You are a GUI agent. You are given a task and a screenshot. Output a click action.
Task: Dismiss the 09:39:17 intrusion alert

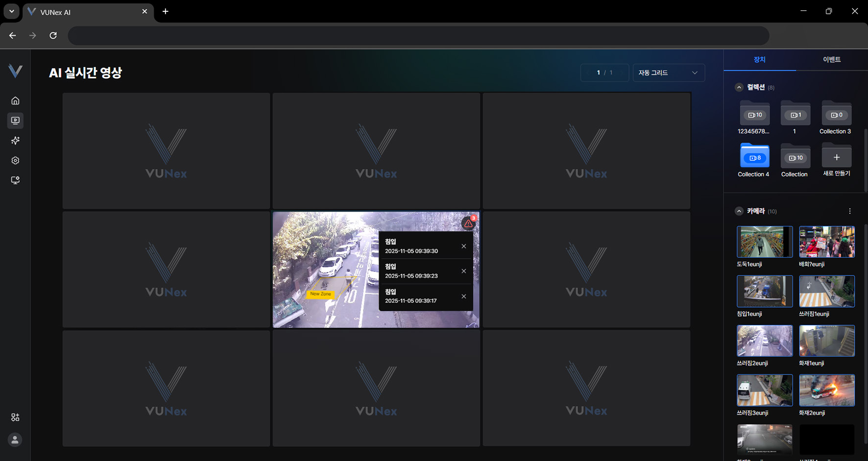pos(463,296)
